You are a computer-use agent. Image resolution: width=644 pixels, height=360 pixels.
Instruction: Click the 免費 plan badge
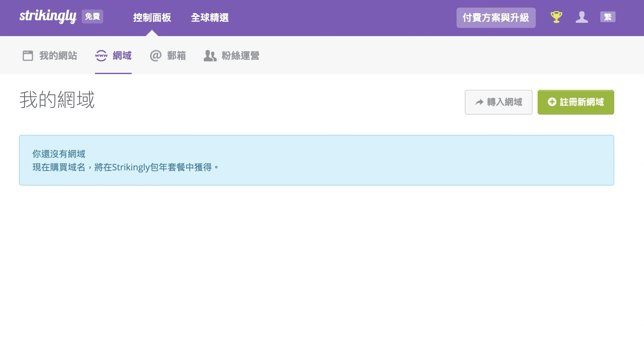[92, 16]
